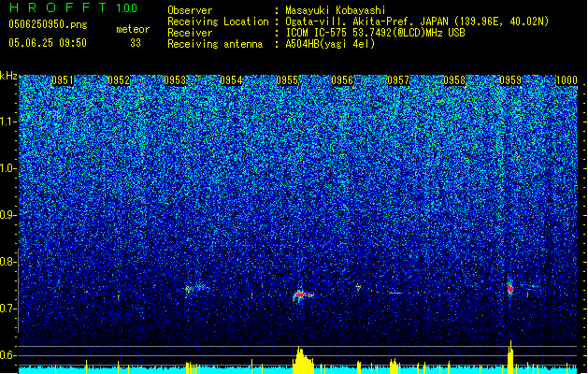Click the 0957 time marker
588x374 pixels.
click(398, 80)
